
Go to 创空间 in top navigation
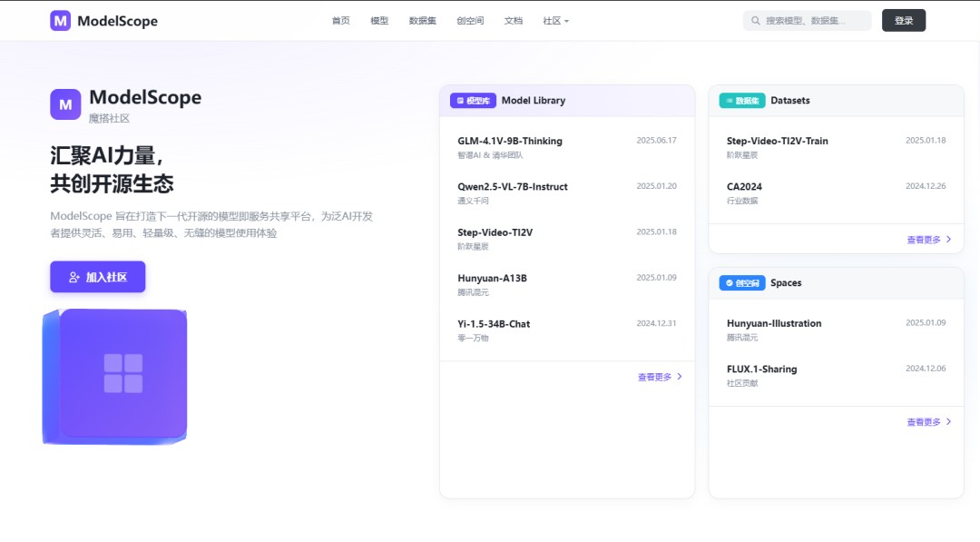tap(470, 21)
